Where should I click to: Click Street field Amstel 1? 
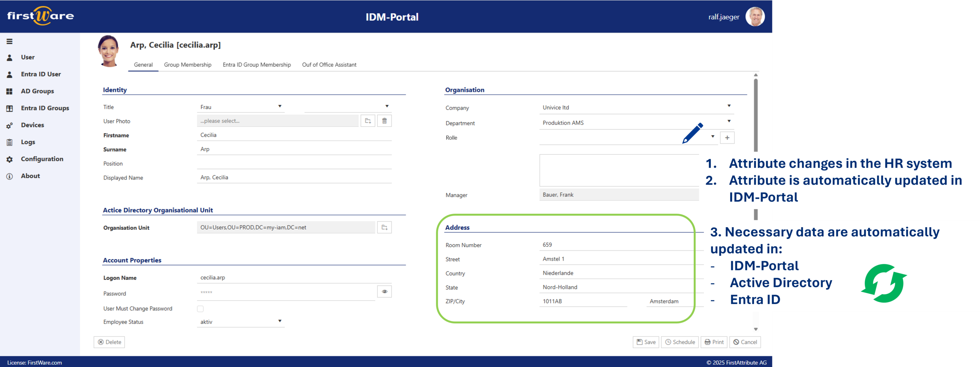point(621,259)
